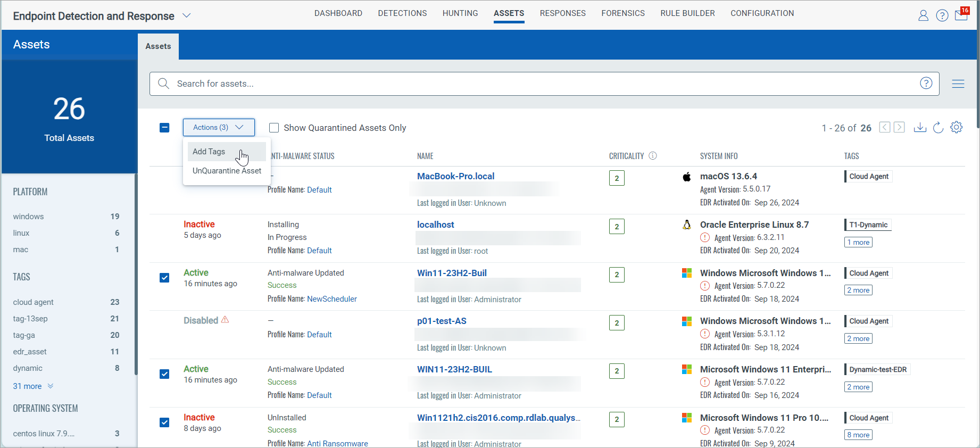The width and height of the screenshot is (980, 448).
Task: Open the help icon in top bar
Action: 942,16
